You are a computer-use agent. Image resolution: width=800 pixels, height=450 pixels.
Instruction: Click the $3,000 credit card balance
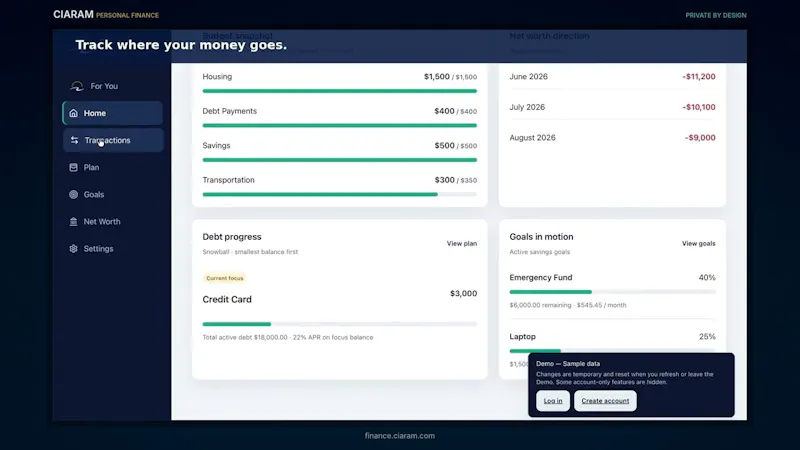pyautogui.click(x=463, y=293)
